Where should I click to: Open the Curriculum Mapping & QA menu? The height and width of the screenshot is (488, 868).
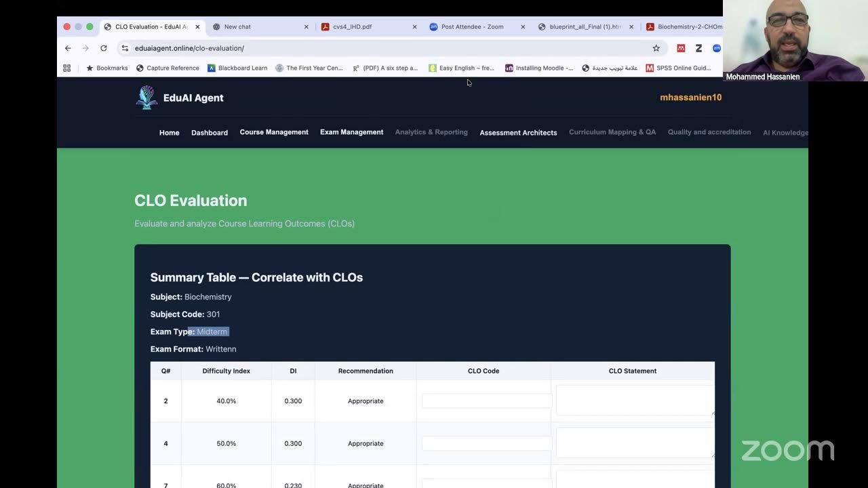coord(612,132)
